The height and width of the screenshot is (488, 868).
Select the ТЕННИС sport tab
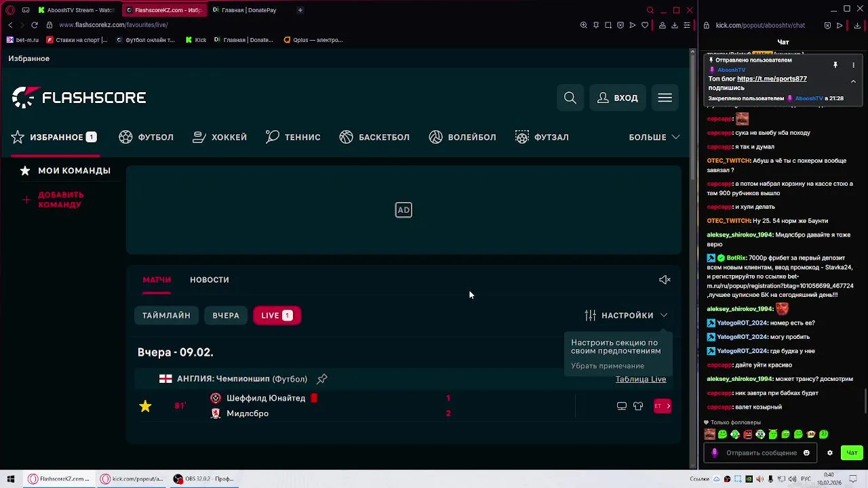(293, 137)
